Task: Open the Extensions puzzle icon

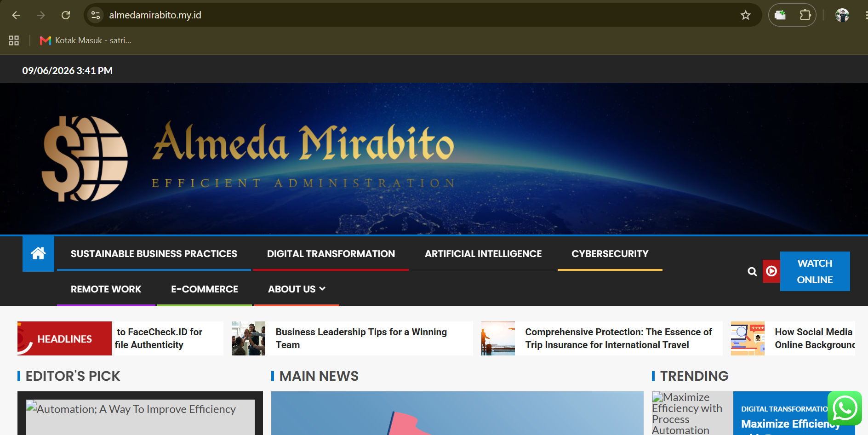Action: click(805, 15)
